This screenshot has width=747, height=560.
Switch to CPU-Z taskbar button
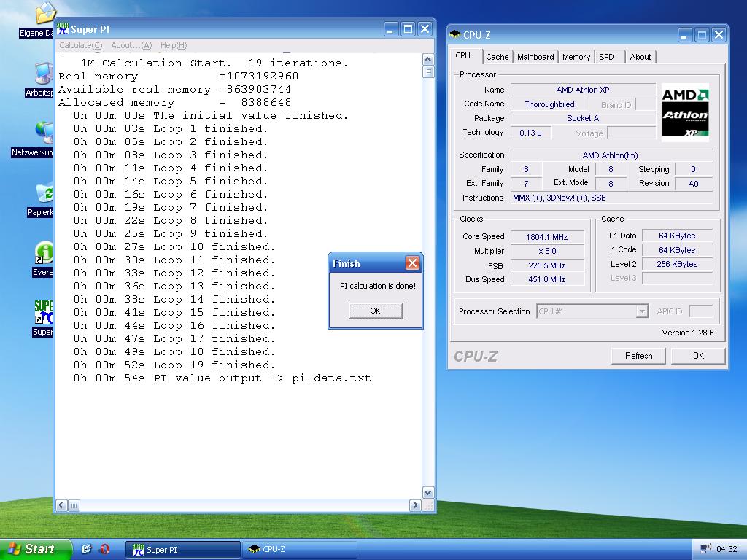point(300,549)
